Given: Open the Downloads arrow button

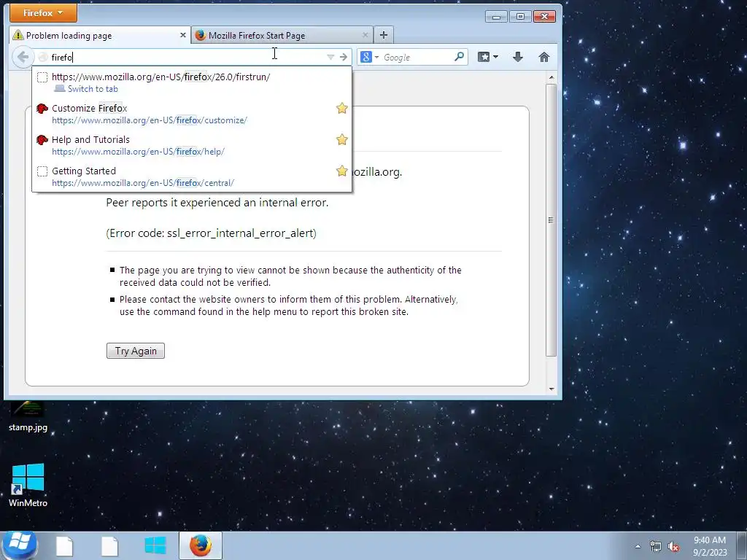Looking at the screenshot, I should pos(518,57).
